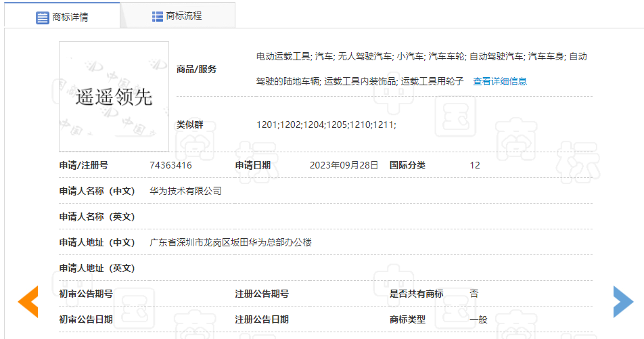Click the 类似群 label
644x339 pixels.
click(189, 125)
